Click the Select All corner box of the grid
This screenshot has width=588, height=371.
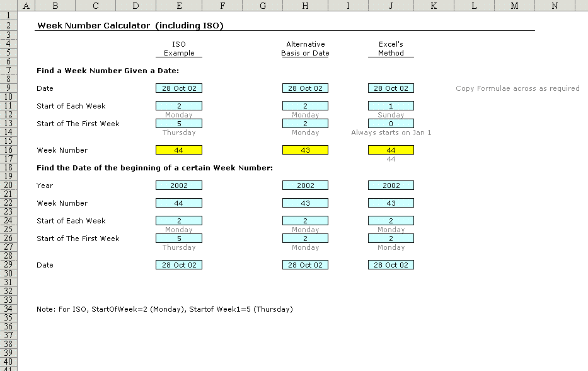click(x=9, y=6)
